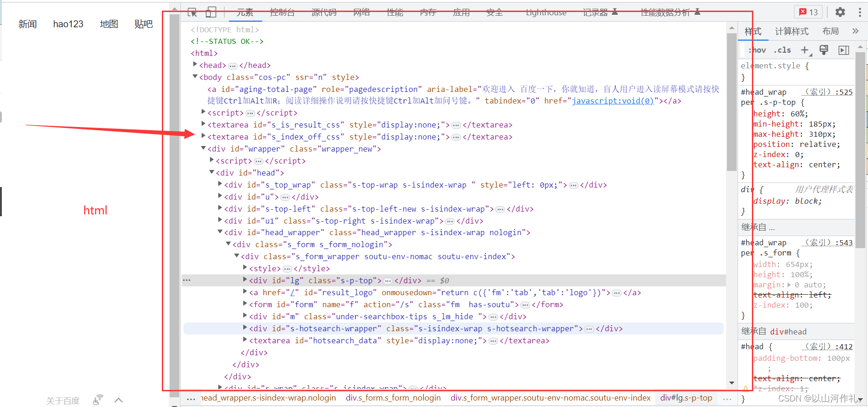868x407 pixels.
Task: Open the 贴吧 link
Action: [x=143, y=24]
